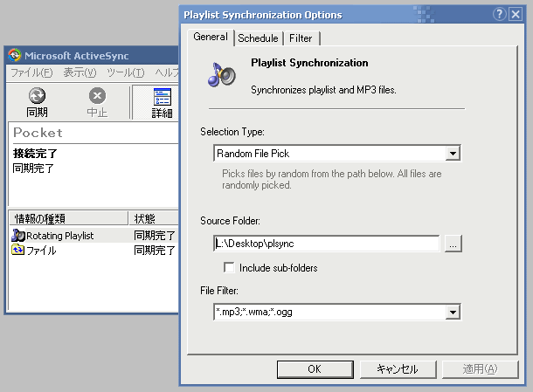Click the help question mark button in the dialog title bar

pos(499,15)
